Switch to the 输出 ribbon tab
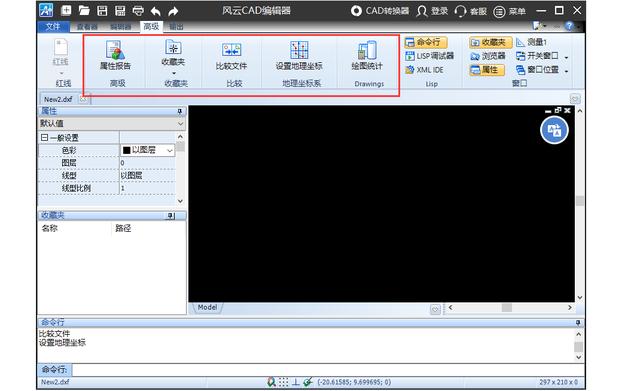Image resolution: width=640 pixels, height=391 pixels. (x=176, y=27)
